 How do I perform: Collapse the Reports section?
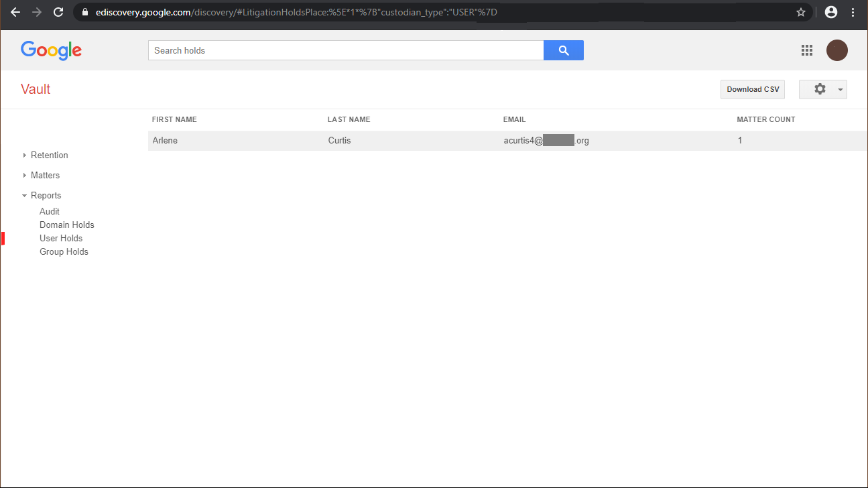click(46, 195)
